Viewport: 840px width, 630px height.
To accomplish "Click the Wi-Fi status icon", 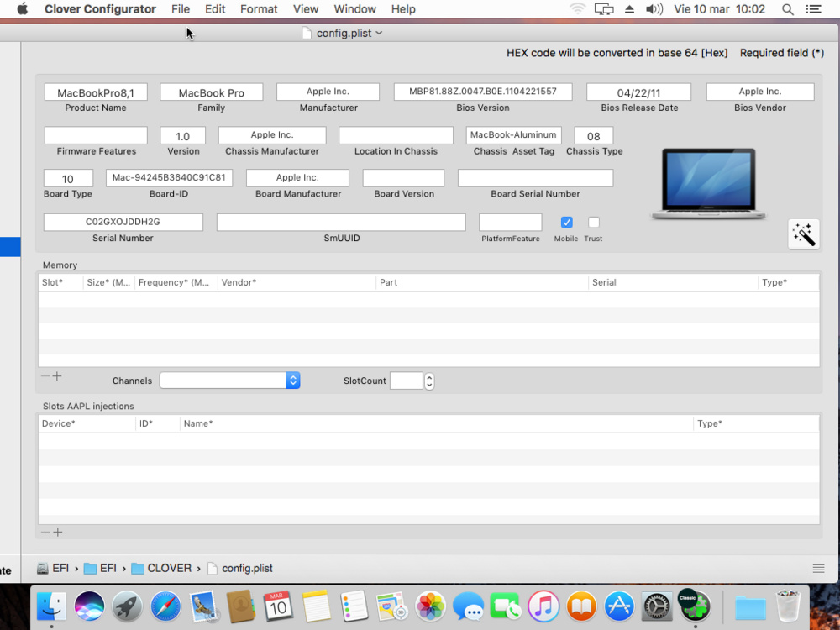I will 578,9.
